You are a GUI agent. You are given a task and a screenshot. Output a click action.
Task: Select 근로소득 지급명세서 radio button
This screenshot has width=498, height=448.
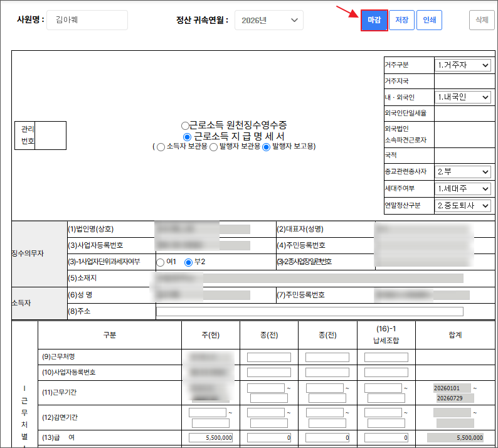pyautogui.click(x=187, y=137)
